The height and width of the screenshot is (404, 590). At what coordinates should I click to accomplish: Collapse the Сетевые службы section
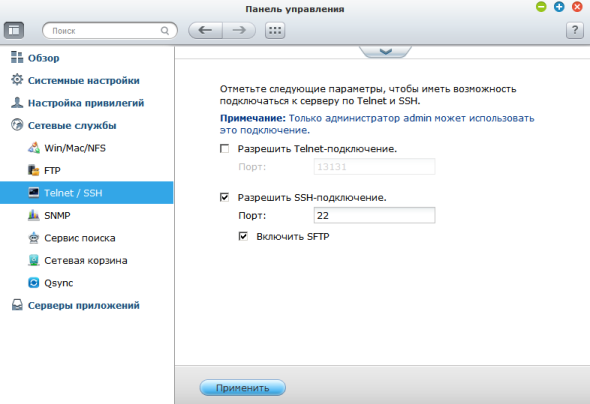tap(72, 125)
